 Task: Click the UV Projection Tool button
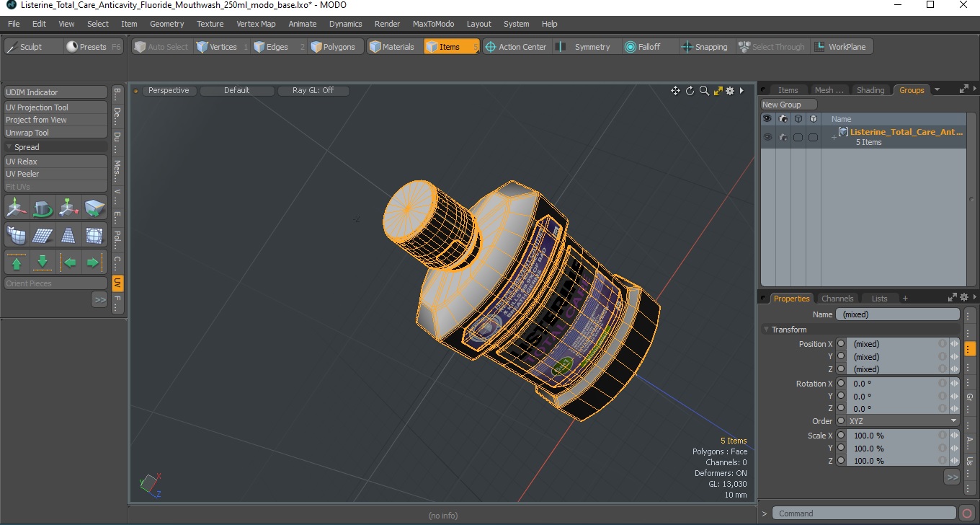(x=55, y=107)
